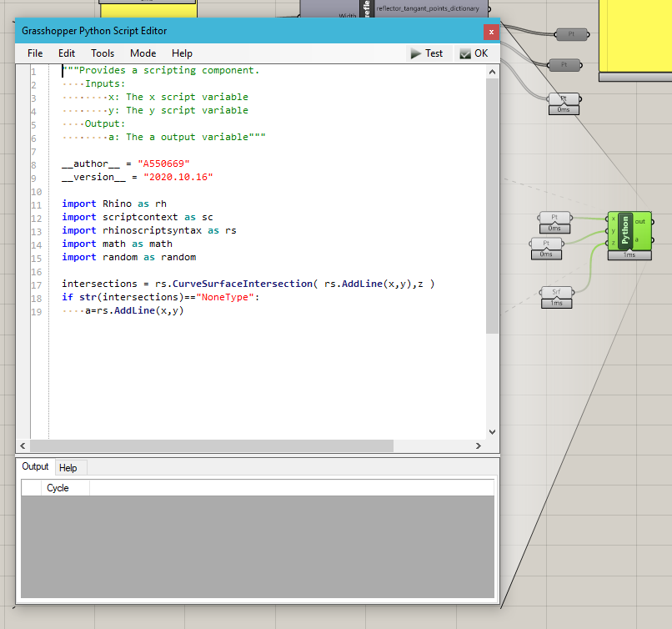Close the Python Script Editor window
Viewport: 672px width, 629px height.
tap(491, 32)
